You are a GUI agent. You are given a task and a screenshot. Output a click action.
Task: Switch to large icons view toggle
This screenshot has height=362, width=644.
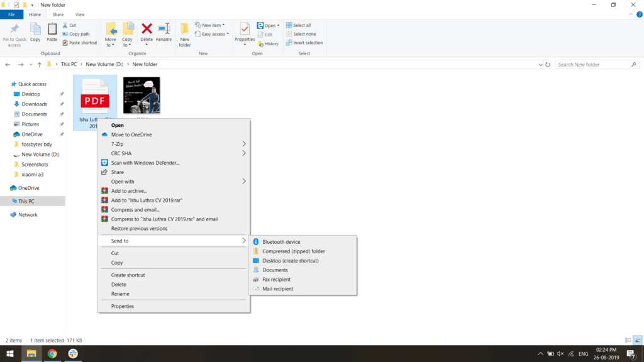click(x=637, y=340)
